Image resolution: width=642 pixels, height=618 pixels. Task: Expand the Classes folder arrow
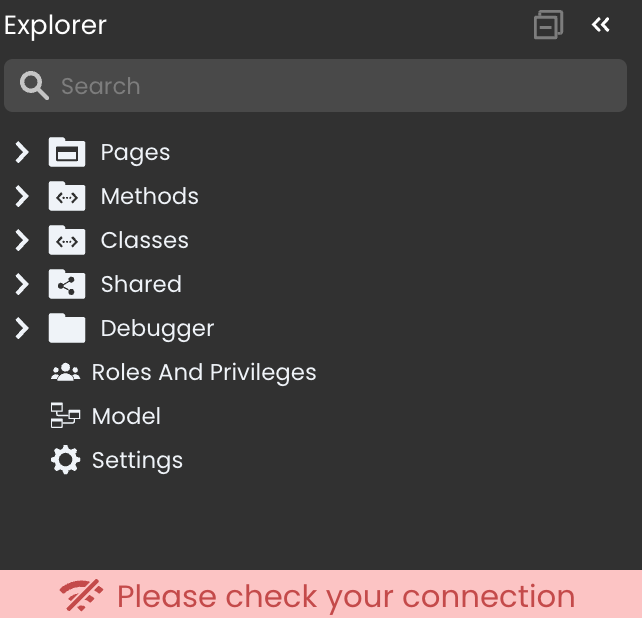tap(22, 240)
